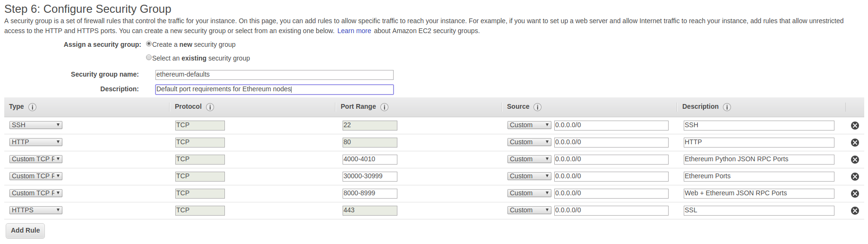This screenshot has height=244, width=868.
Task: Click the Add Rule button
Action: [26, 230]
